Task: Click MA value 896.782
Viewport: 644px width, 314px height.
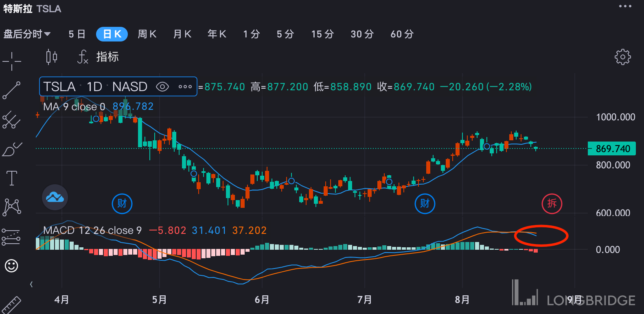Action: click(x=133, y=107)
